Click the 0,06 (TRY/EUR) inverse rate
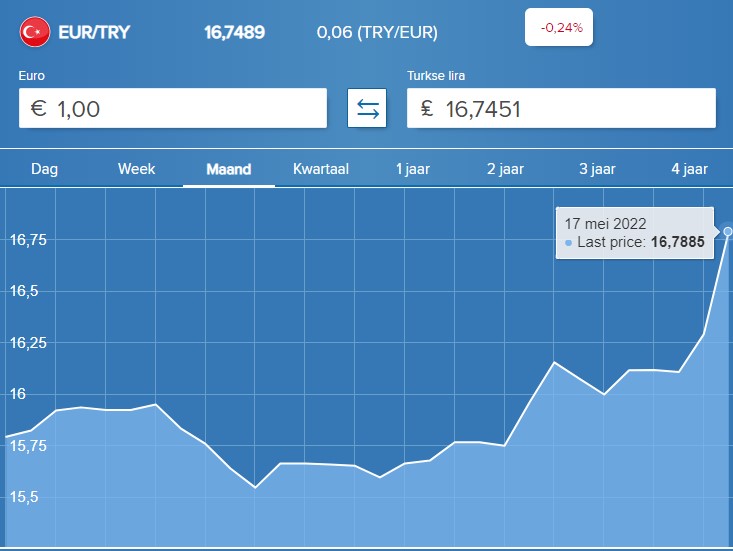 tap(377, 32)
